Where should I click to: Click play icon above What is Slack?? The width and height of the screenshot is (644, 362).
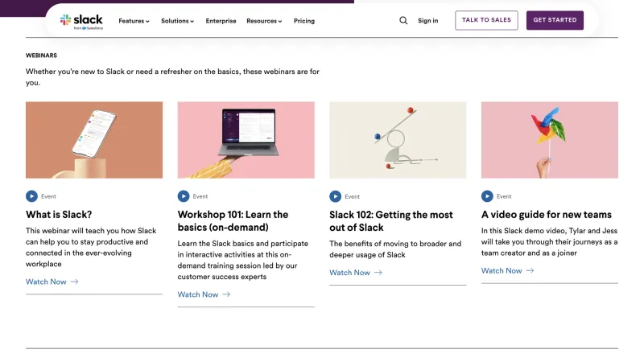point(31,196)
